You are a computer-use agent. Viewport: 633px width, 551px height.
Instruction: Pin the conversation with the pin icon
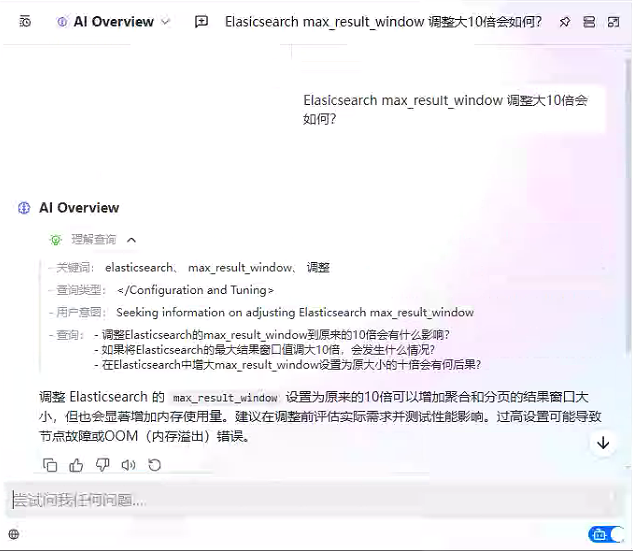[x=565, y=21]
